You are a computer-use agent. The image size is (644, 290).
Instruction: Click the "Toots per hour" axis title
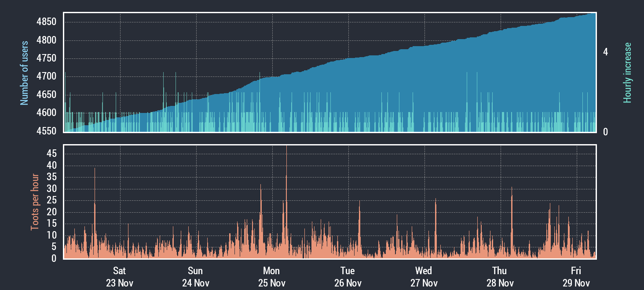[34, 202]
